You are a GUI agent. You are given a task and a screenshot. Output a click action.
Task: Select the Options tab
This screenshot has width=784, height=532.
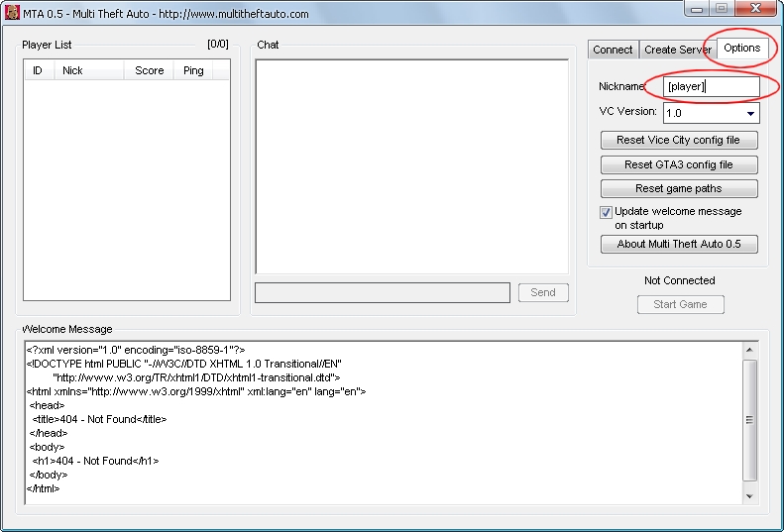click(x=742, y=48)
